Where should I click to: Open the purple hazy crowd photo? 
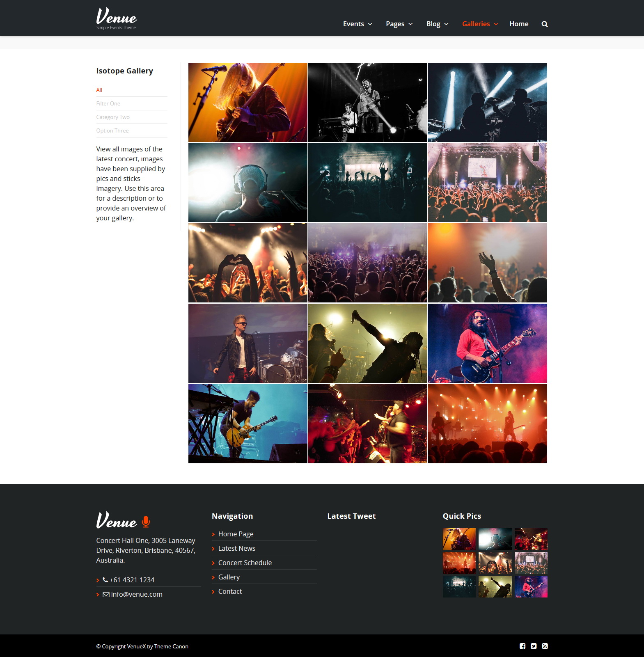pos(367,263)
